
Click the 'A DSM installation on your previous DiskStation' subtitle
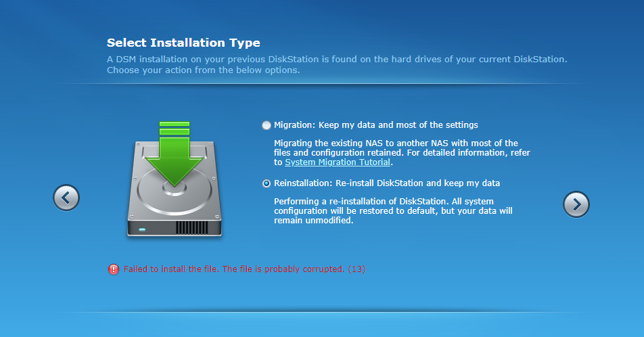[x=337, y=64]
